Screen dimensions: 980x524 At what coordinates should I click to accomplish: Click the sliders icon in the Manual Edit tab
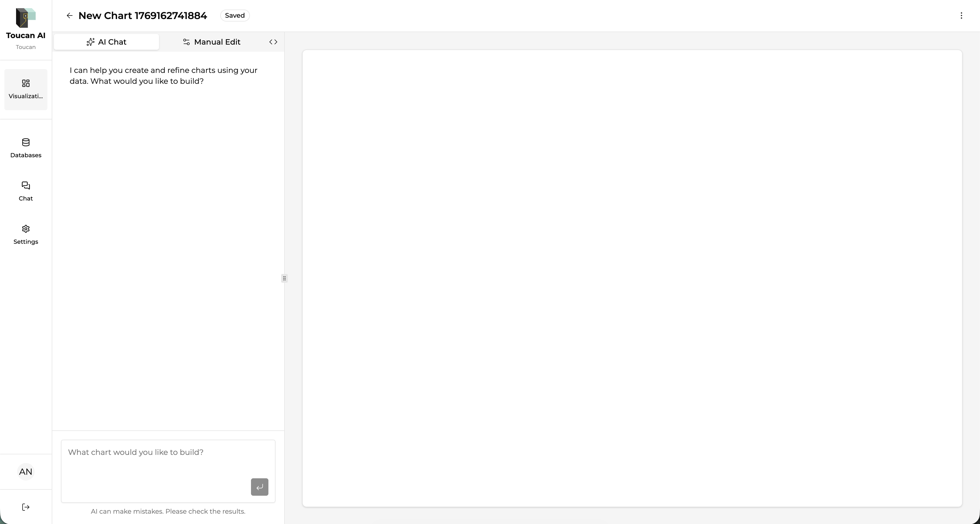(x=186, y=42)
